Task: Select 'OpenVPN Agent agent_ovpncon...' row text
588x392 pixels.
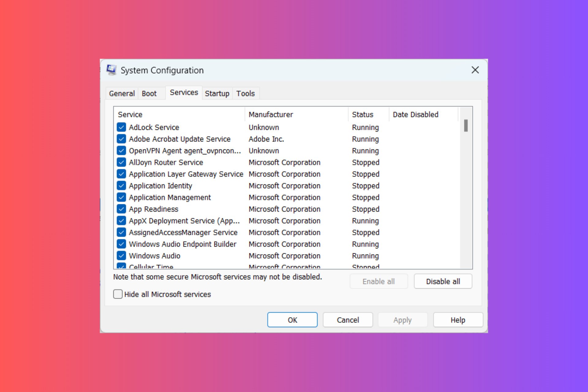Action: (x=185, y=151)
